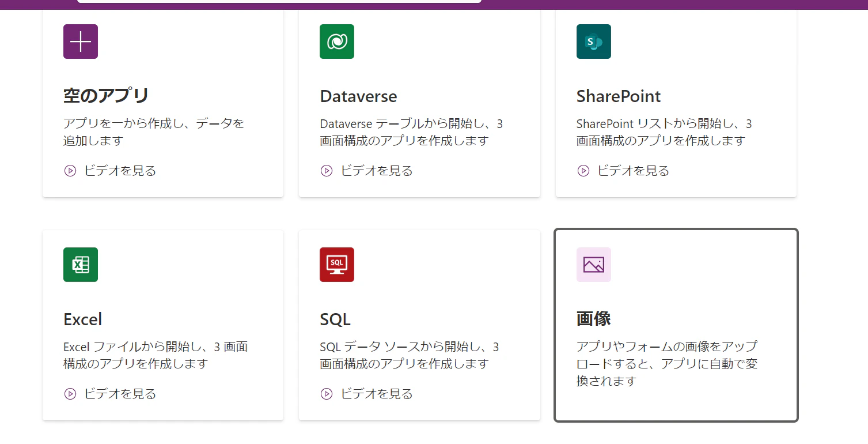This screenshot has height=444, width=868.
Task: Click description starting アプリやフォームの画像をアップロード
Action: [667, 364]
